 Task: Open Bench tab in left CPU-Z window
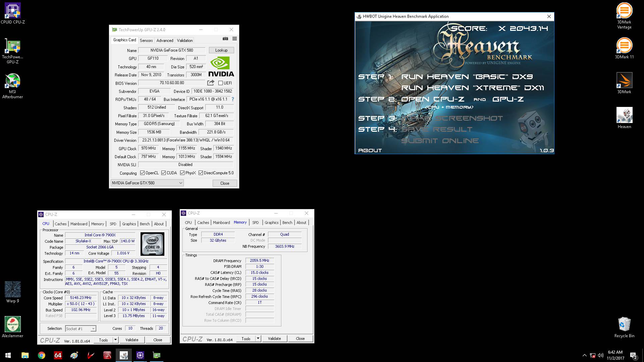click(145, 224)
